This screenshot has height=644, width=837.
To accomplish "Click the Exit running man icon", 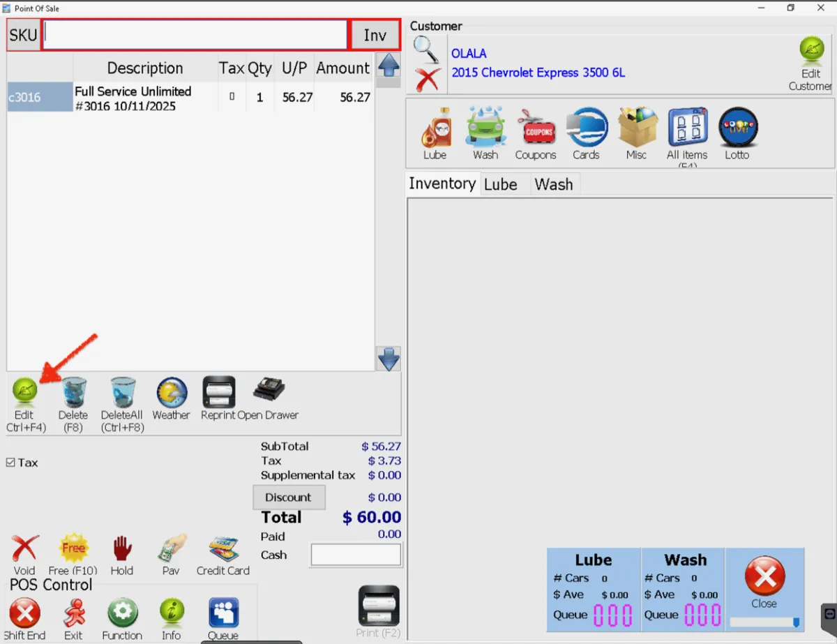I will tap(73, 614).
